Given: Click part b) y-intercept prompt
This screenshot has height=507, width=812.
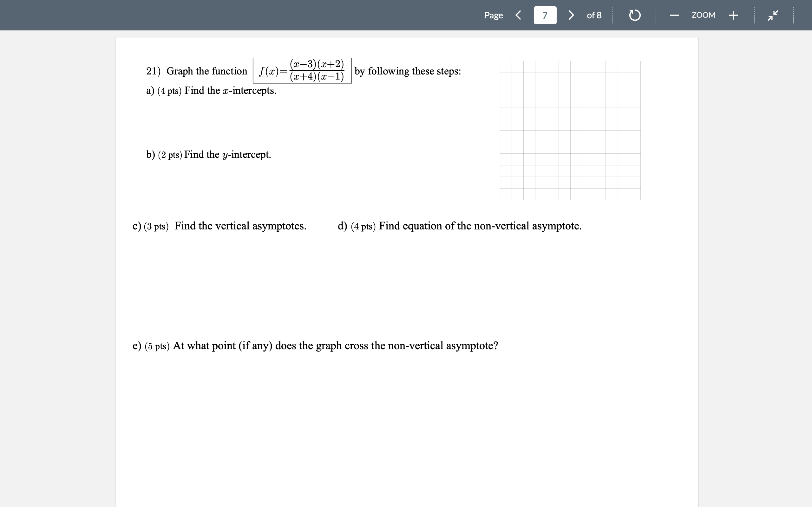Looking at the screenshot, I should 208,155.
